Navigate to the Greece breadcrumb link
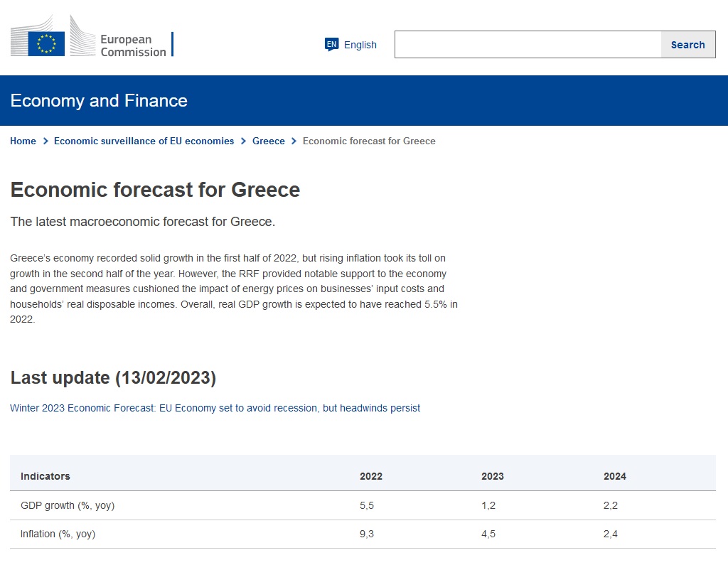 pos(268,141)
